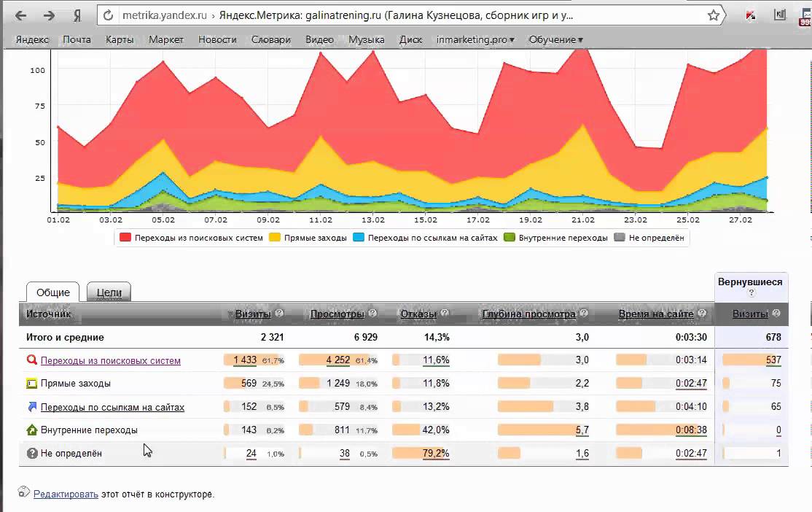The height and width of the screenshot is (512, 812).
Task: Expand the Обучение bookmarks dropdown
Action: [555, 40]
